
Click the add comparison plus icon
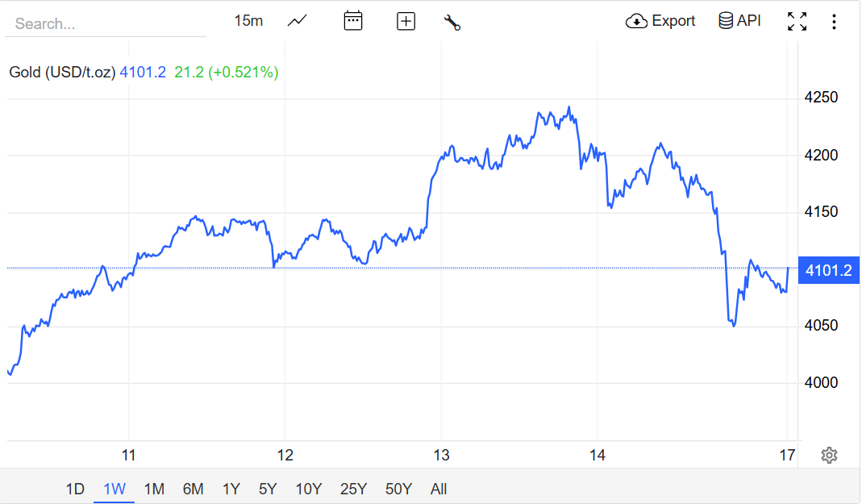point(406,22)
